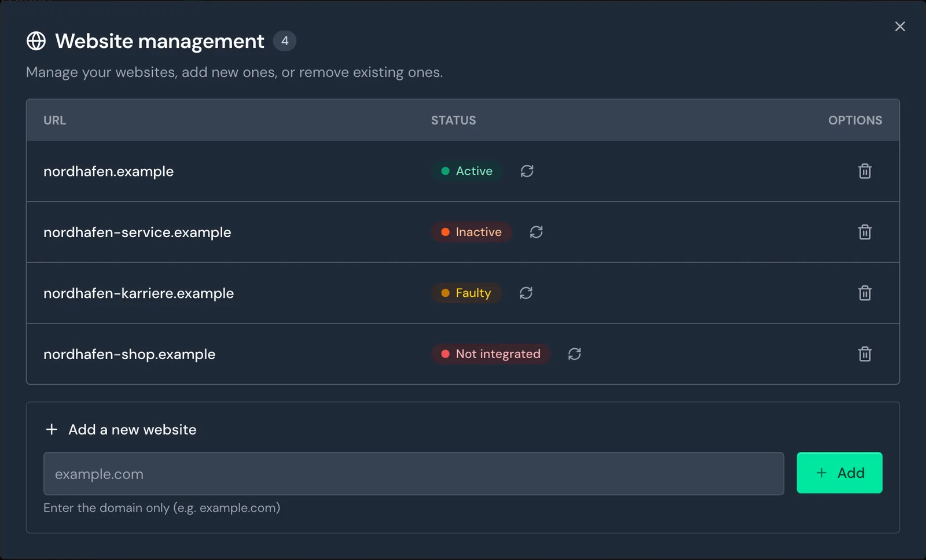926x560 pixels.
Task: Select the nordhafen.example URL
Action: click(109, 172)
